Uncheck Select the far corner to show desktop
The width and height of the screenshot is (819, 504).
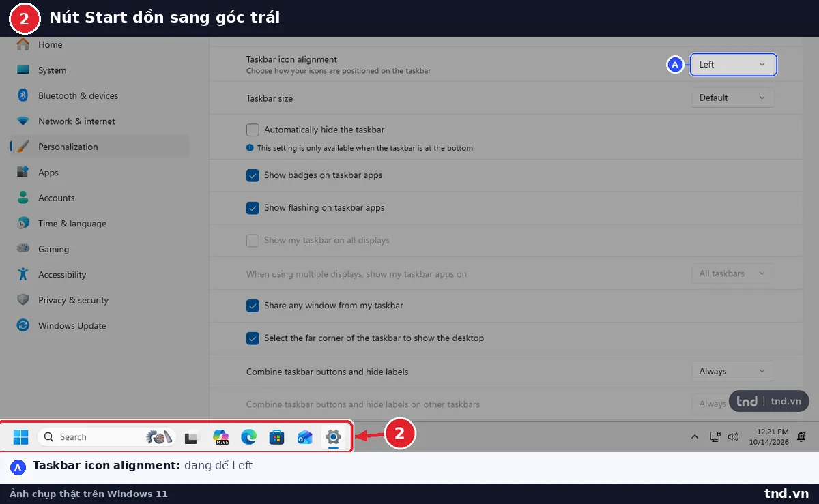click(x=253, y=338)
